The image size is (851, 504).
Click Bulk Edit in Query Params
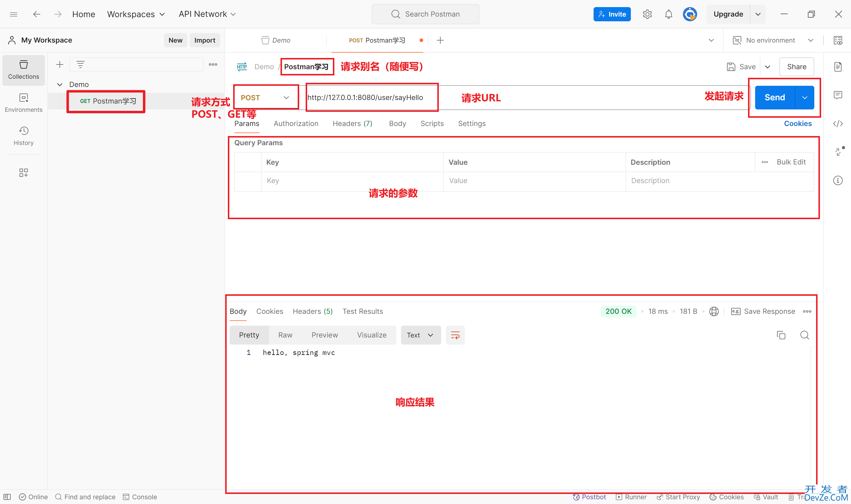pyautogui.click(x=791, y=162)
